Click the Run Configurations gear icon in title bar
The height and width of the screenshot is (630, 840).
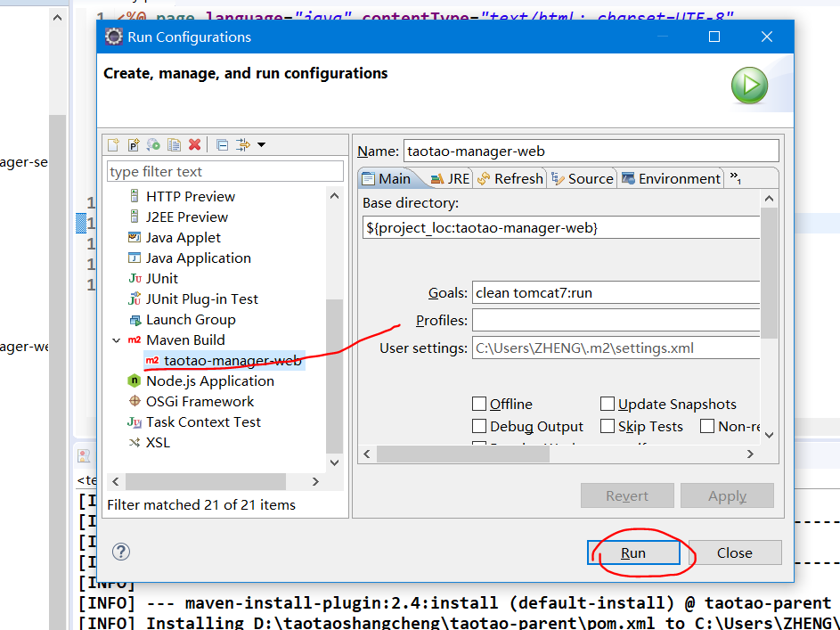click(113, 37)
